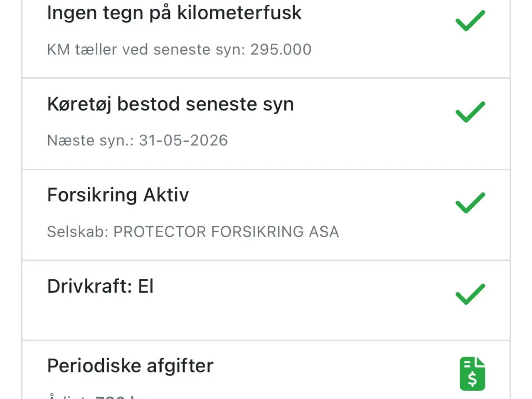Open the Køretøj bestod seneste syn heading
This screenshot has width=532, height=399.
tap(170, 104)
